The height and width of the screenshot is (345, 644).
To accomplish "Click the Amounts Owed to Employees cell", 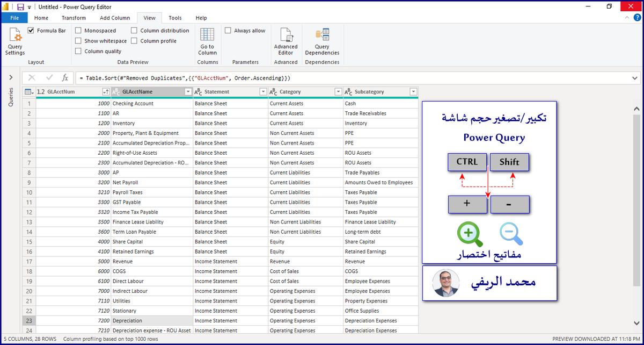I will click(x=380, y=182).
